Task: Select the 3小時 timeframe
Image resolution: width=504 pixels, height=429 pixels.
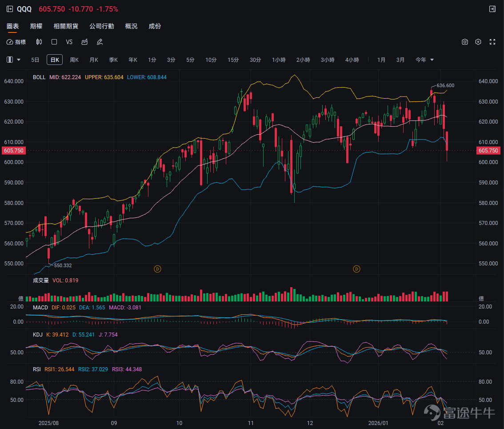Action: click(328, 60)
